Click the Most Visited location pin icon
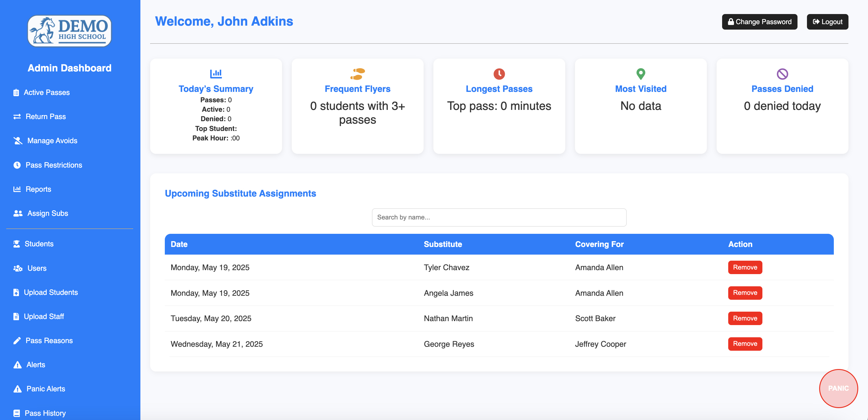 pyautogui.click(x=641, y=74)
